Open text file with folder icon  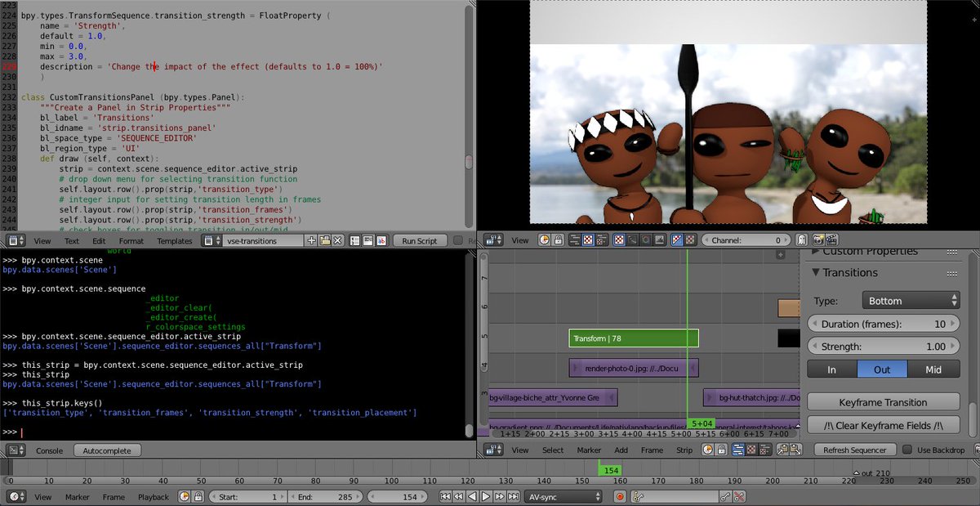[325, 240]
